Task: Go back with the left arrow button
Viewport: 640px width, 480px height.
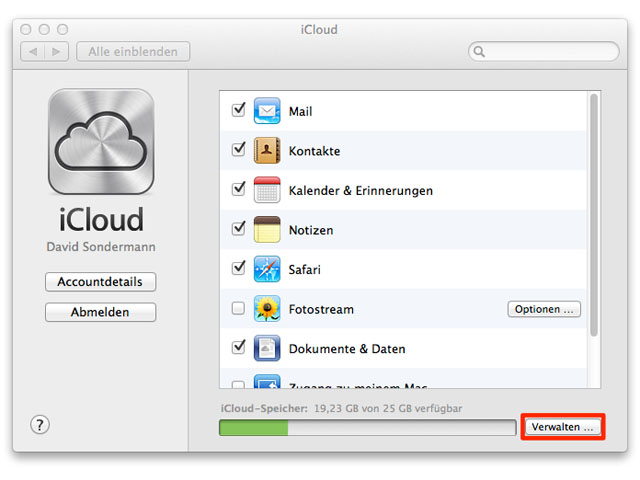Action: (x=33, y=51)
